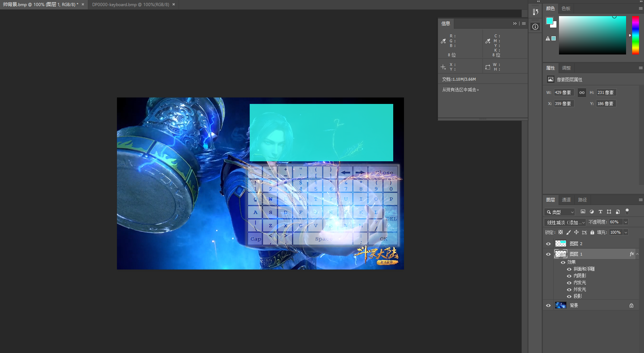Switch to the 通道 tab
Screen dimensions: 644x353
(x=566, y=200)
